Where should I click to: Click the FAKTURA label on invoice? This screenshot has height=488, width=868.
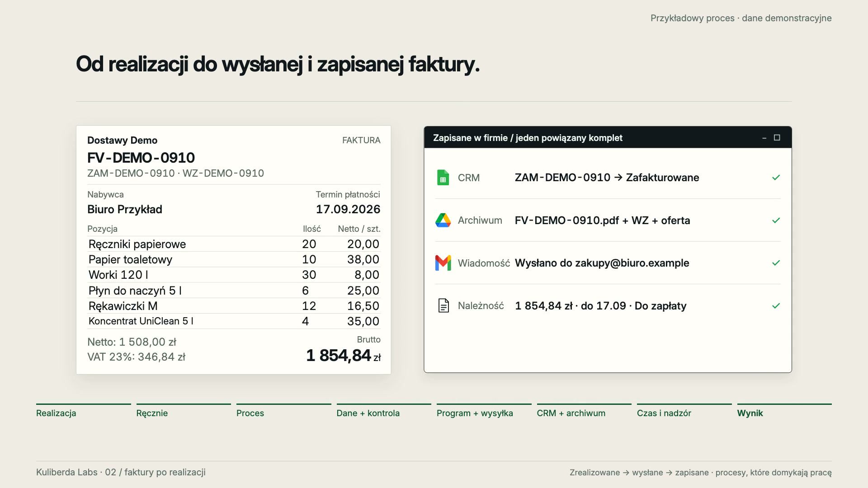[x=361, y=140]
